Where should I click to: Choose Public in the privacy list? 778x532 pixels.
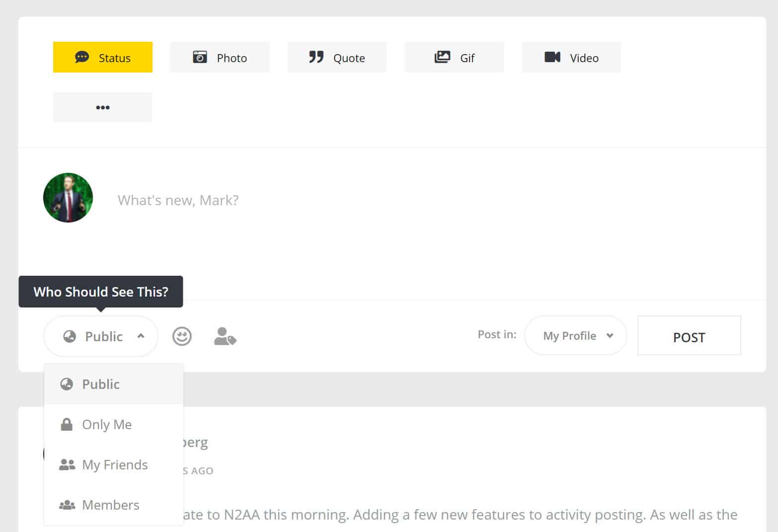click(114, 384)
